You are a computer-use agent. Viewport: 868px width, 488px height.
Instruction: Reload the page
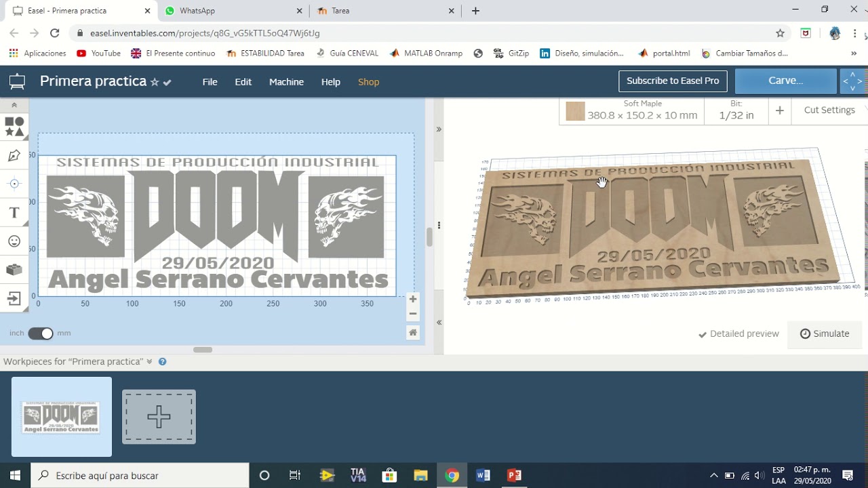pos(55,33)
